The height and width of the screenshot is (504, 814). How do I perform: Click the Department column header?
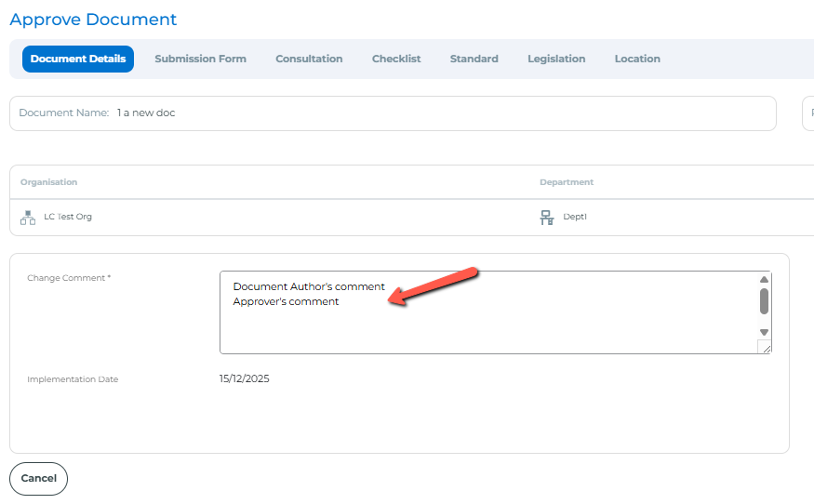pyautogui.click(x=566, y=182)
